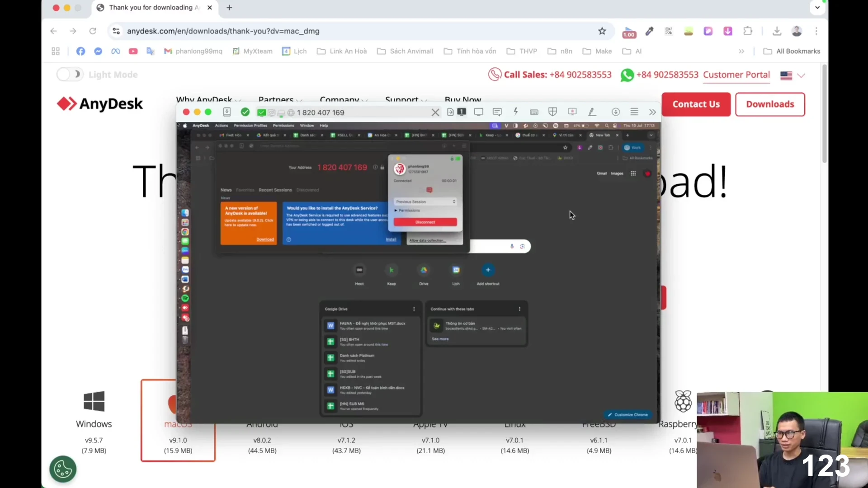
Task: Click the browser reload button
Action: coord(93,31)
